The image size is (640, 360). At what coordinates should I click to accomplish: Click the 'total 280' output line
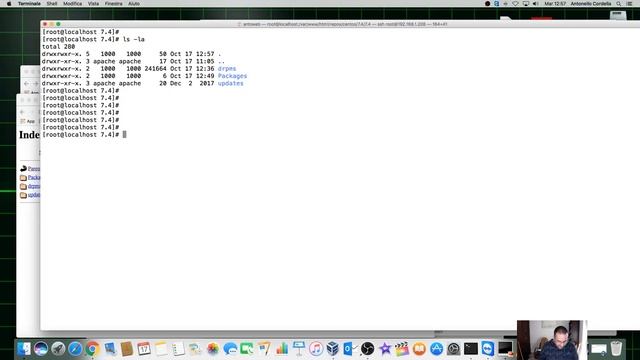point(58,47)
